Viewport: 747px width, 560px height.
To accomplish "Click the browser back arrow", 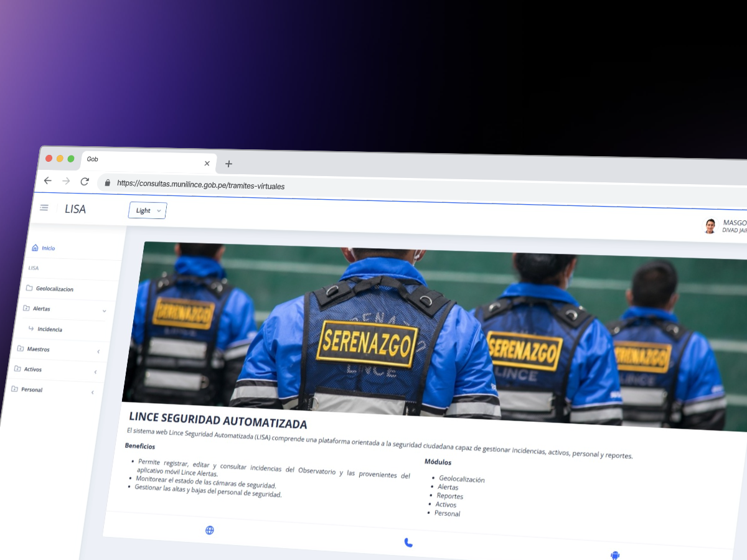I will click(48, 180).
